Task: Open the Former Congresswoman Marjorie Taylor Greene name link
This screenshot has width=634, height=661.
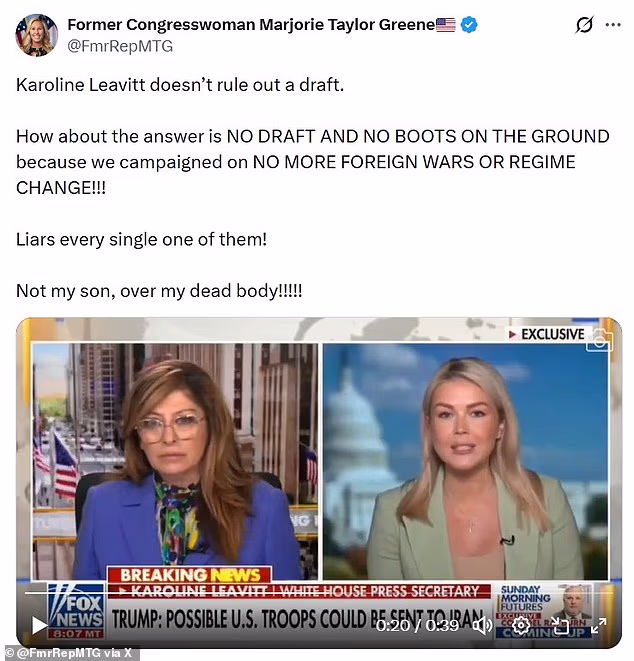Action: (251, 24)
